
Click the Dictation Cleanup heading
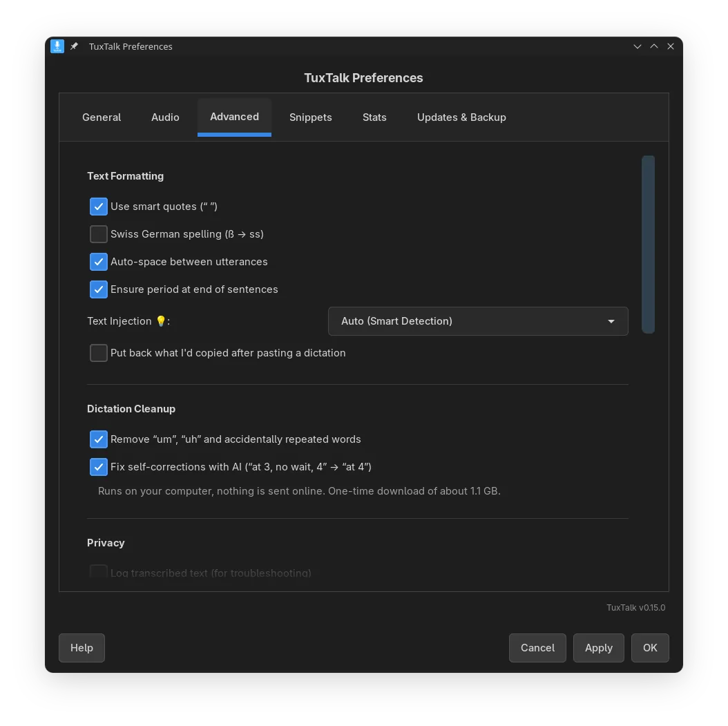[131, 409]
